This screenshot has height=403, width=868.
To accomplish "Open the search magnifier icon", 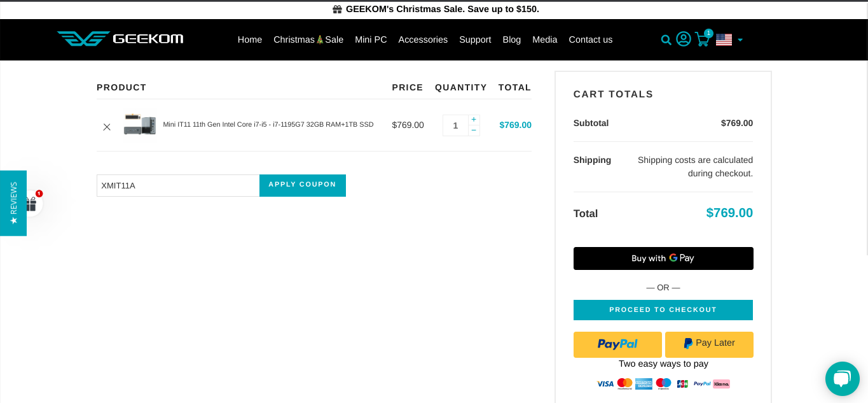I will [666, 40].
